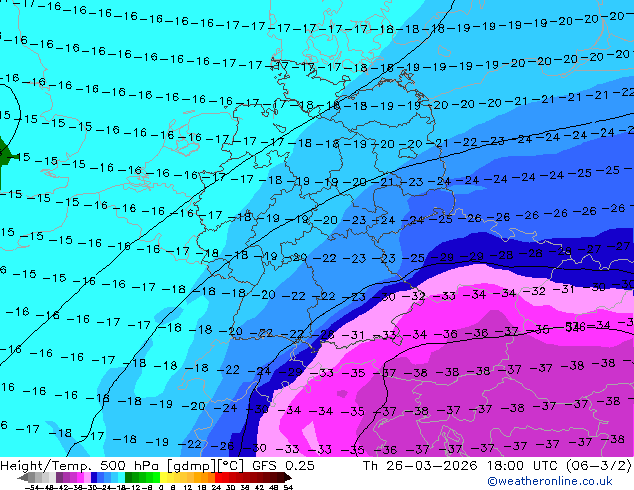Image resolution: width=634 pixels, height=490 pixels.
Task: Pick the cyan legend swatch
Action: point(122,477)
